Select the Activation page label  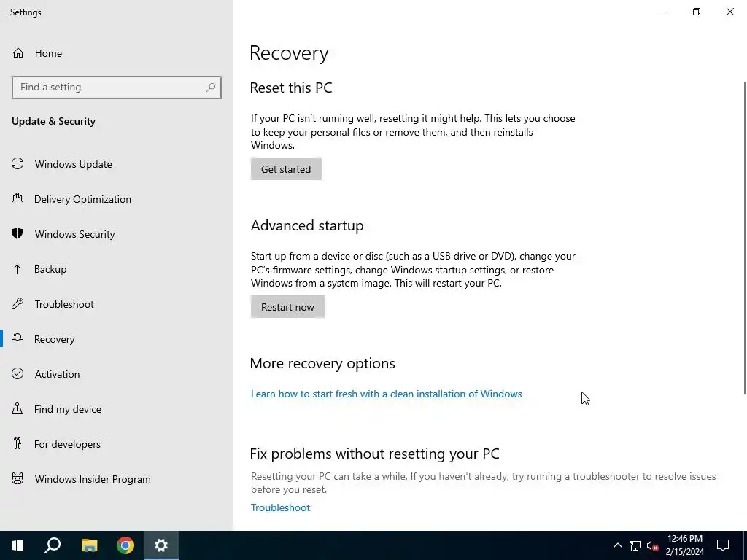[57, 374]
